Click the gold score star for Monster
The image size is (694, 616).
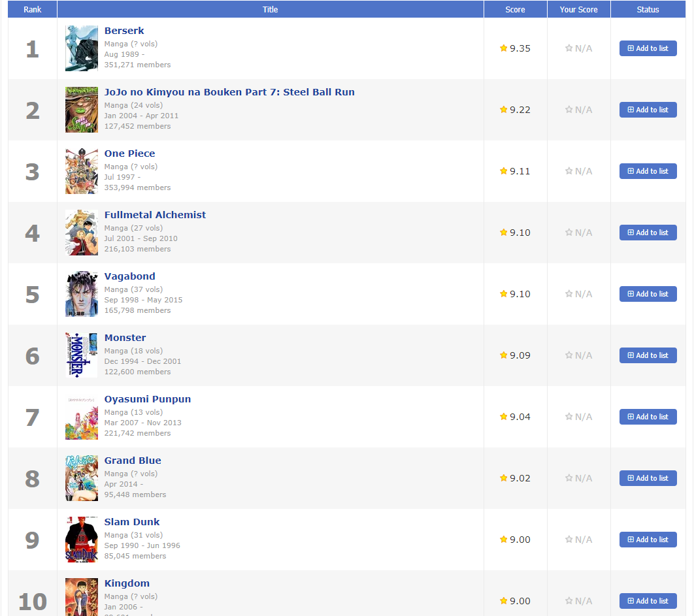[x=503, y=355]
